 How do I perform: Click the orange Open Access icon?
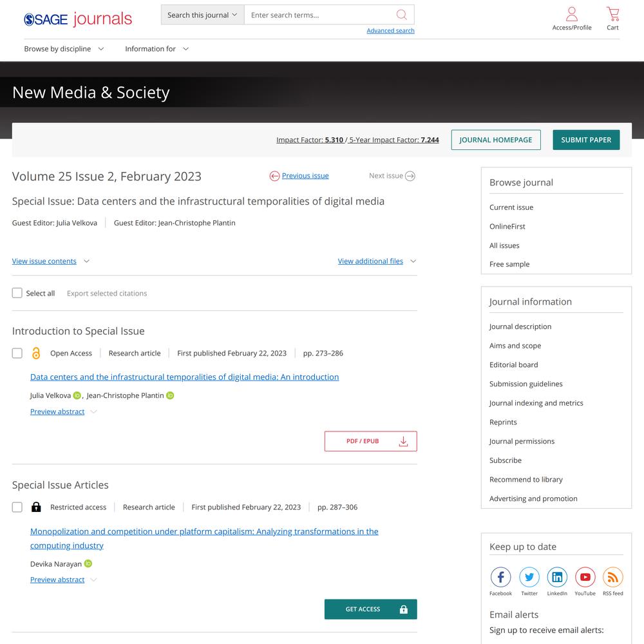(36, 353)
